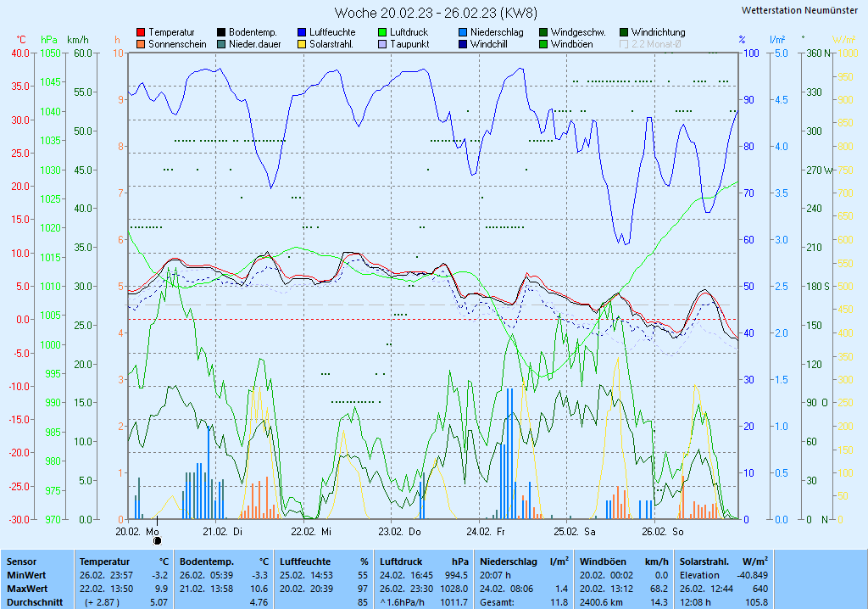Viewport: 868px width, 609px height.
Task: Click the dark blue Windchill legend swatch
Action: click(x=463, y=44)
